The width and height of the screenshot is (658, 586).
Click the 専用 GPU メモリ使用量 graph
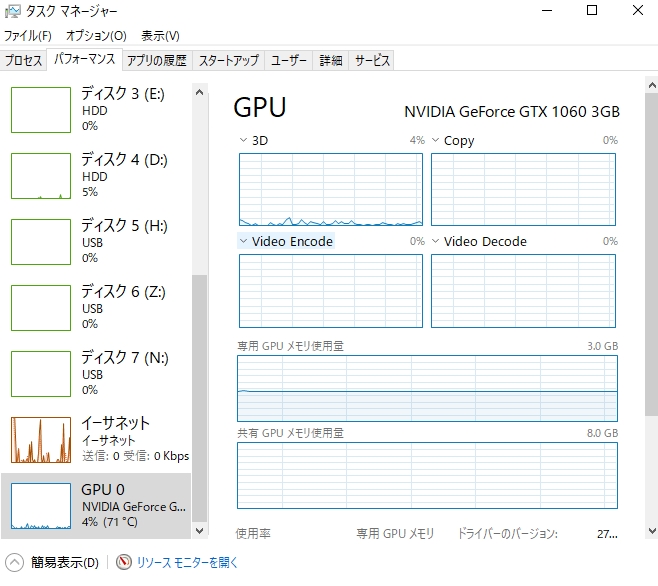(x=427, y=388)
